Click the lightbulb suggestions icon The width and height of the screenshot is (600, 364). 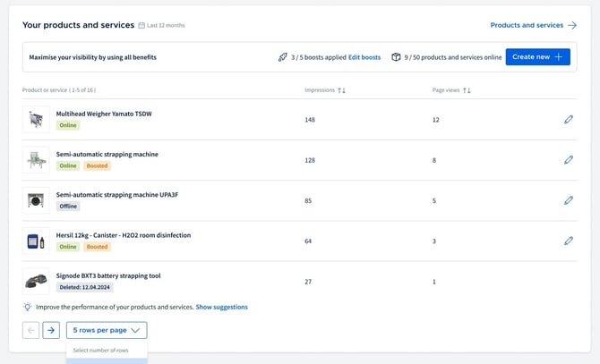click(27, 307)
